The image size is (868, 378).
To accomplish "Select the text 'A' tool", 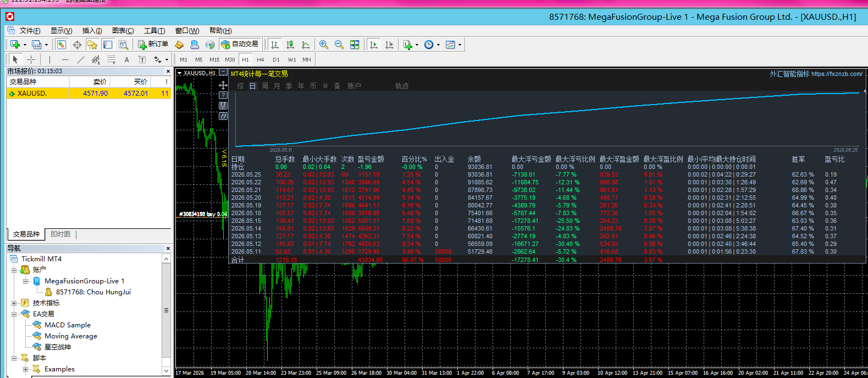I will pos(126,59).
